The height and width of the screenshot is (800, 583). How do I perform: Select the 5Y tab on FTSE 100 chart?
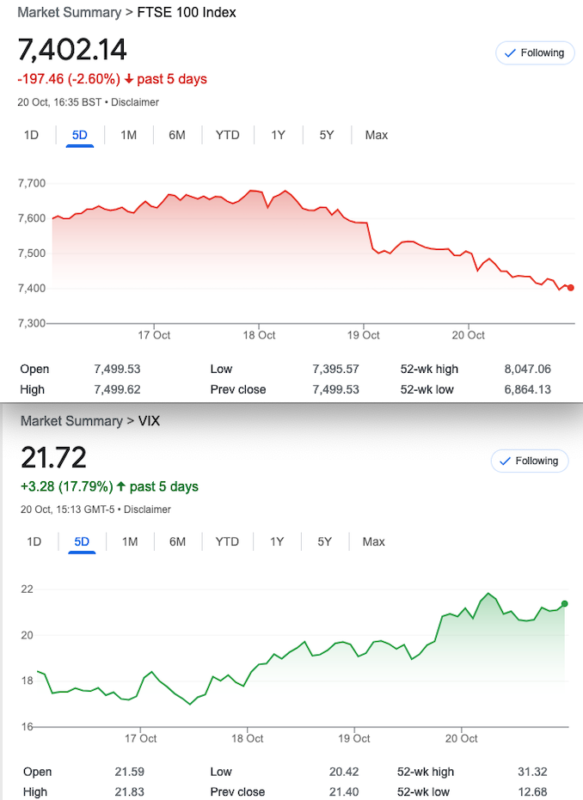(326, 135)
